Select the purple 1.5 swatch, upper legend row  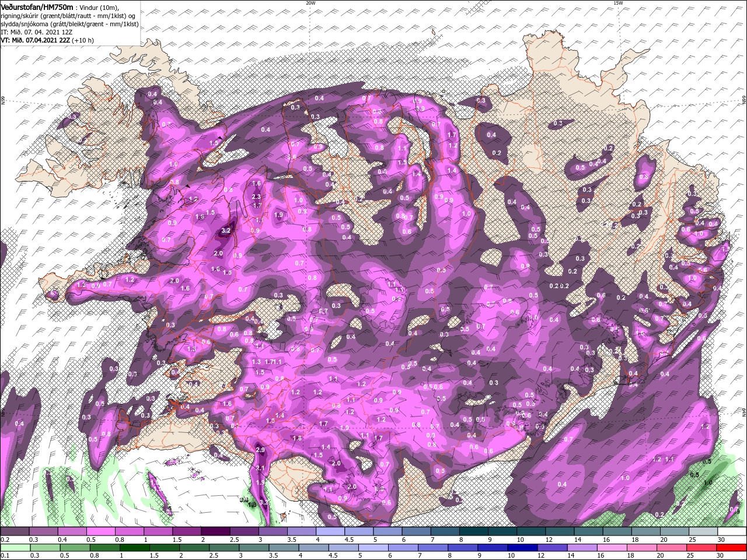click(187, 531)
